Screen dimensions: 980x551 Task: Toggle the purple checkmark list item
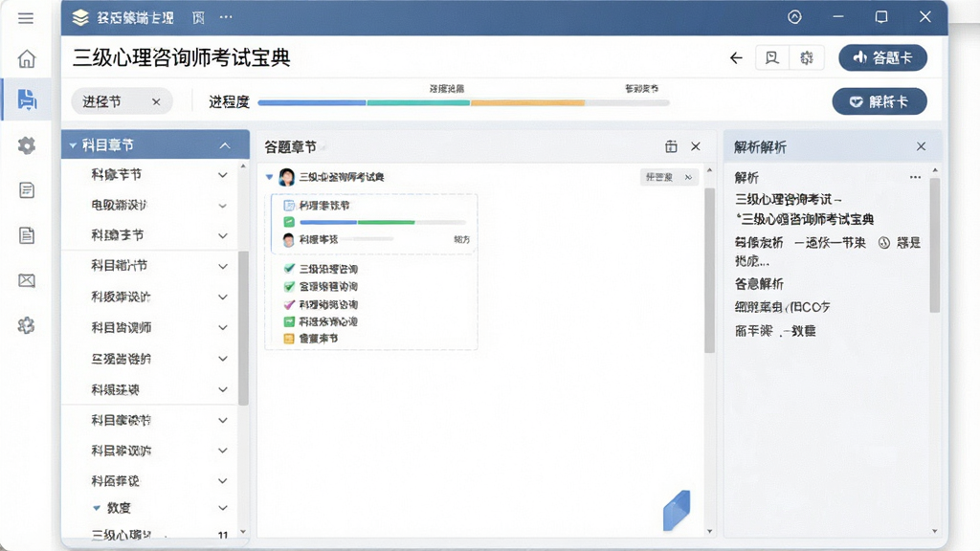point(289,305)
